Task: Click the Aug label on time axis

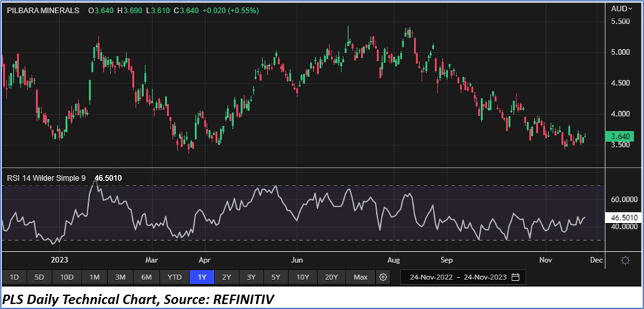Action: tap(394, 260)
